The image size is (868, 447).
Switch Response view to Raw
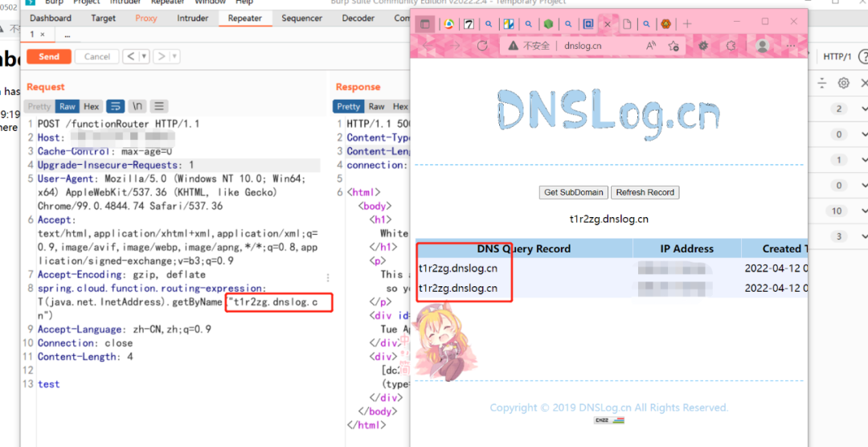376,106
